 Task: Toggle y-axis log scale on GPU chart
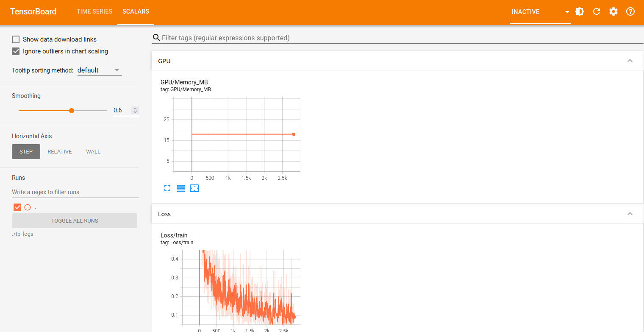(x=181, y=188)
